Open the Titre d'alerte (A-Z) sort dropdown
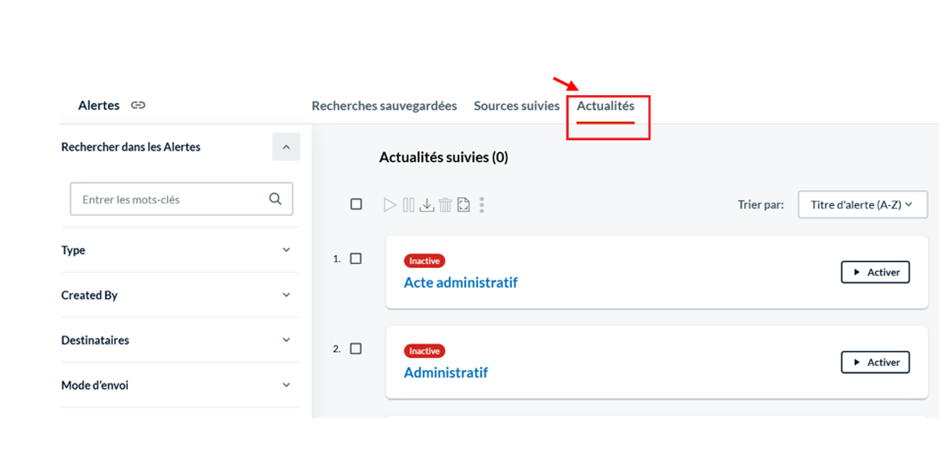This screenshot has height=469, width=940. tap(863, 205)
